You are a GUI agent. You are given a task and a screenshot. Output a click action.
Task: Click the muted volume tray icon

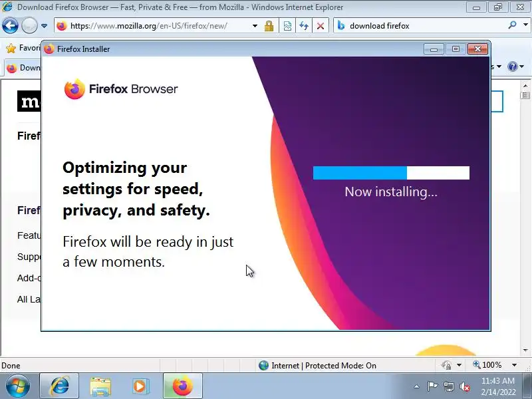(465, 386)
